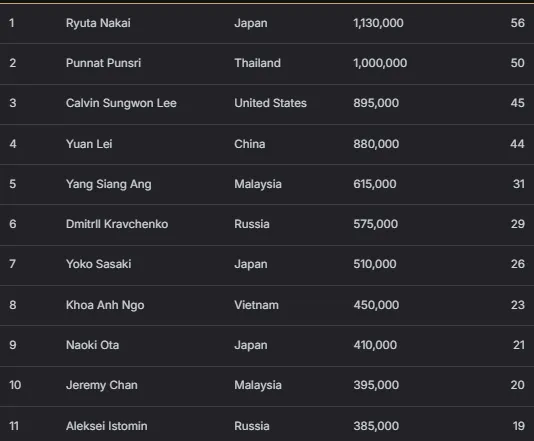The image size is (534, 441).
Task: Select the 385,000 chip count cell
Action: click(376, 426)
